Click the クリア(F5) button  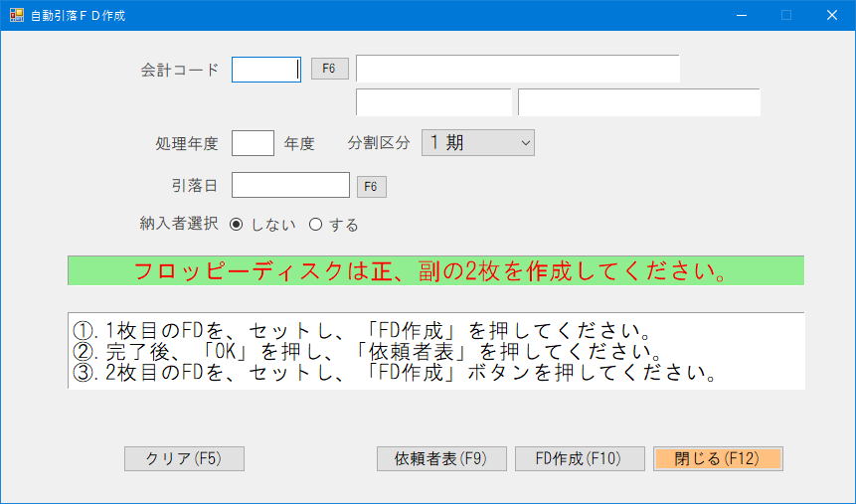point(184,458)
